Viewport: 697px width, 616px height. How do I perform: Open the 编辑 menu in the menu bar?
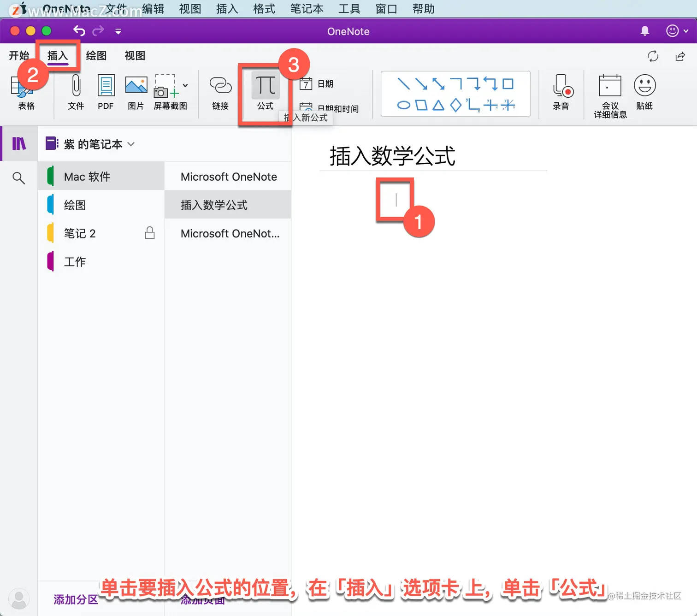pyautogui.click(x=153, y=9)
